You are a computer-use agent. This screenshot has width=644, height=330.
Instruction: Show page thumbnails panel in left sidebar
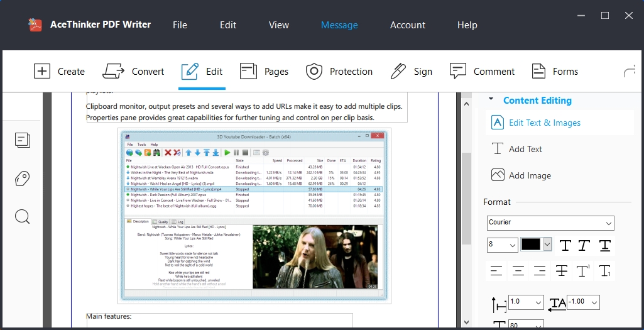[23, 140]
